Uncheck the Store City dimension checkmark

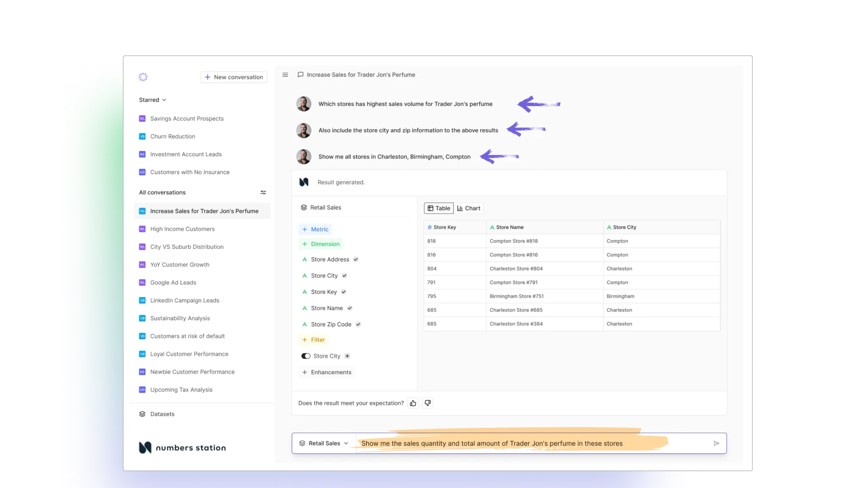pyautogui.click(x=344, y=275)
